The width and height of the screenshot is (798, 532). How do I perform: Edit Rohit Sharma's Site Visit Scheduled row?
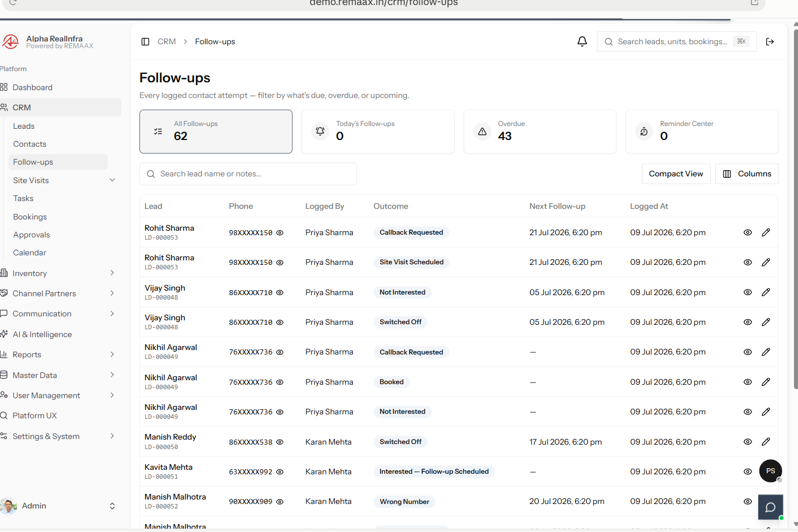coord(766,262)
